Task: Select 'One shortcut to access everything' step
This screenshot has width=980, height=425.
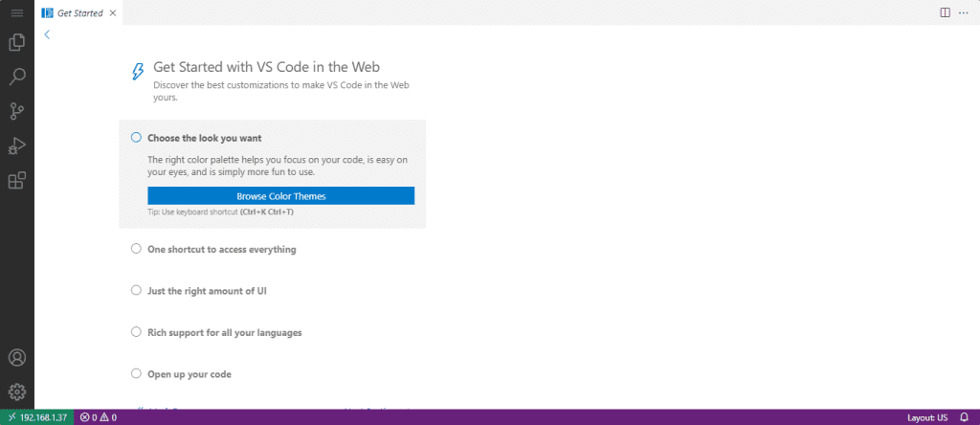Action: click(221, 249)
